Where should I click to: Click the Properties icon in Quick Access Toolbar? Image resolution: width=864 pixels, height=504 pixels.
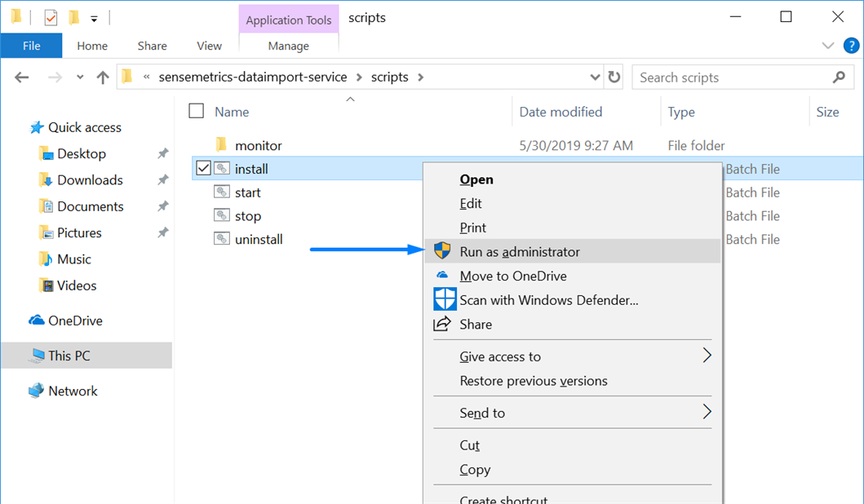[51, 17]
